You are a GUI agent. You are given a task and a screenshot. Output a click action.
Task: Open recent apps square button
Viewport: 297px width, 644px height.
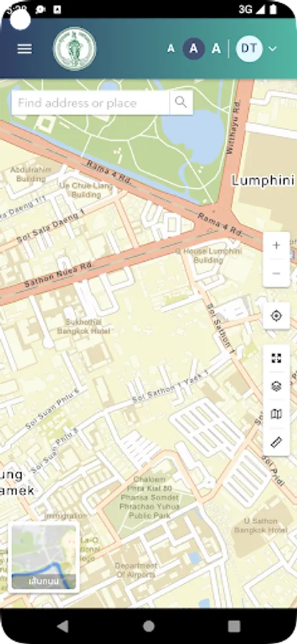click(x=234, y=626)
